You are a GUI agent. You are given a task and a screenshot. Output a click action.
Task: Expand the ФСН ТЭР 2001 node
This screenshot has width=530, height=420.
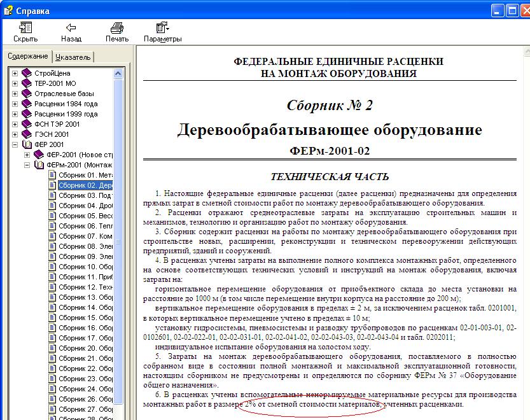(x=15, y=124)
